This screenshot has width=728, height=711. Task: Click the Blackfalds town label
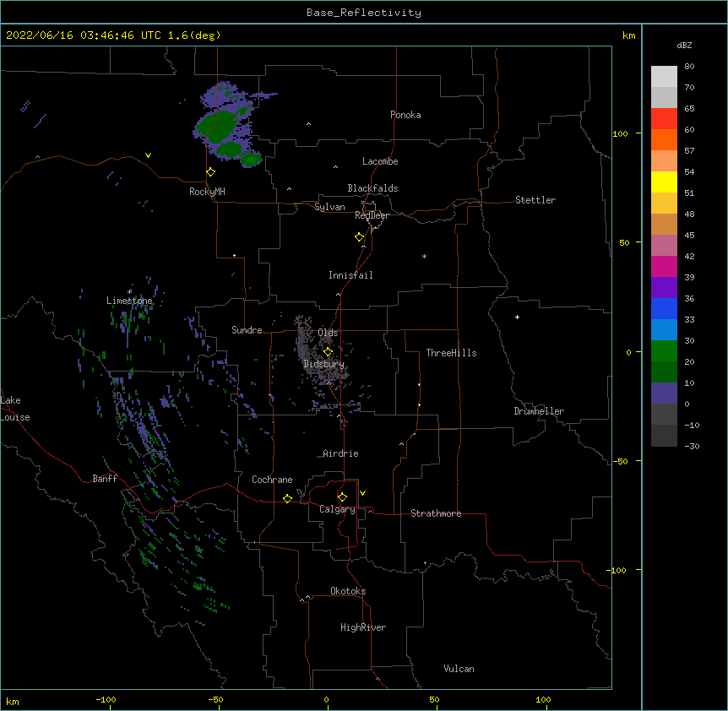click(x=372, y=188)
